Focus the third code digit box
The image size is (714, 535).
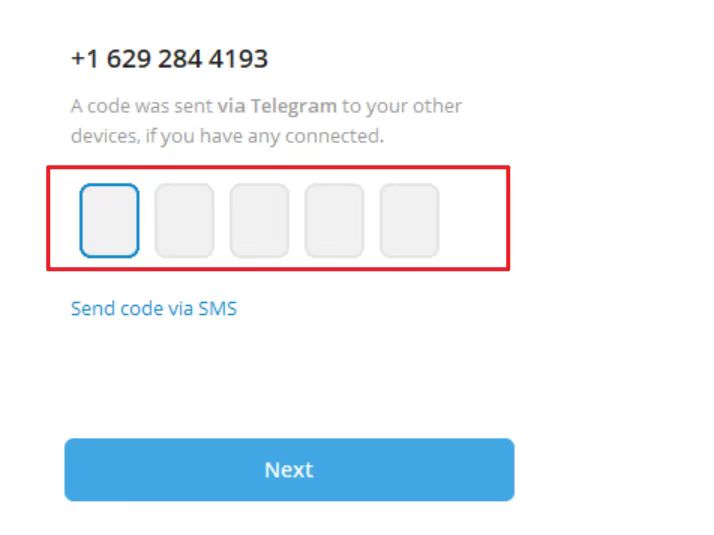click(259, 220)
